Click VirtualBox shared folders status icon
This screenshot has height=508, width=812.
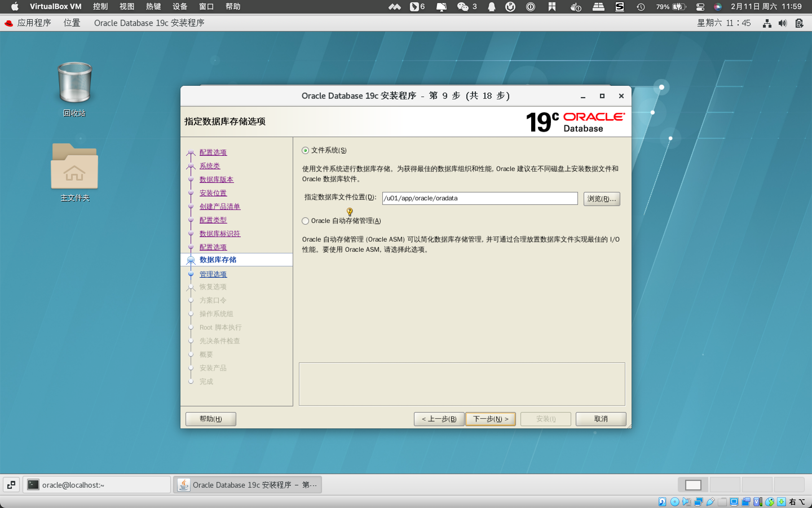tap(722, 502)
